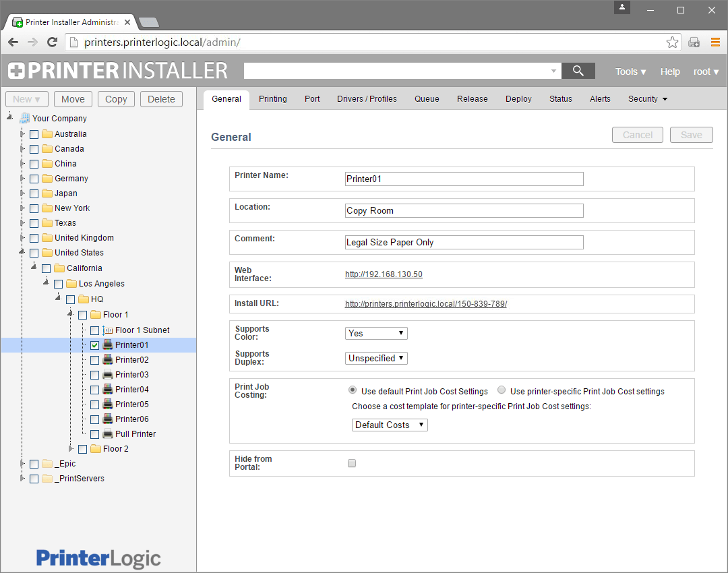Image resolution: width=728 pixels, height=573 pixels.
Task: Click the printer extension icon in toolbar
Action: click(694, 42)
